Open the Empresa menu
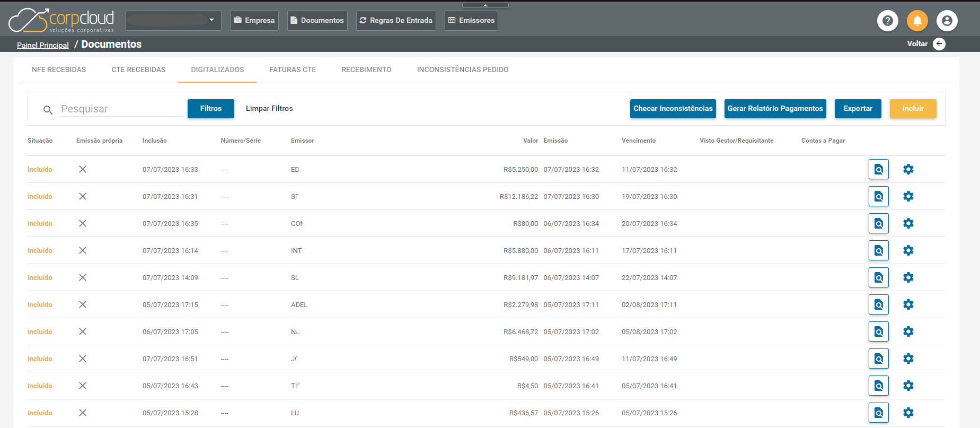The height and width of the screenshot is (428, 980). pos(254,20)
